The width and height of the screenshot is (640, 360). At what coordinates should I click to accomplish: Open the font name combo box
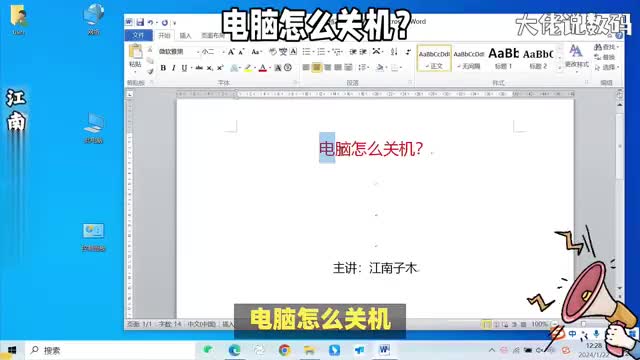[179, 52]
